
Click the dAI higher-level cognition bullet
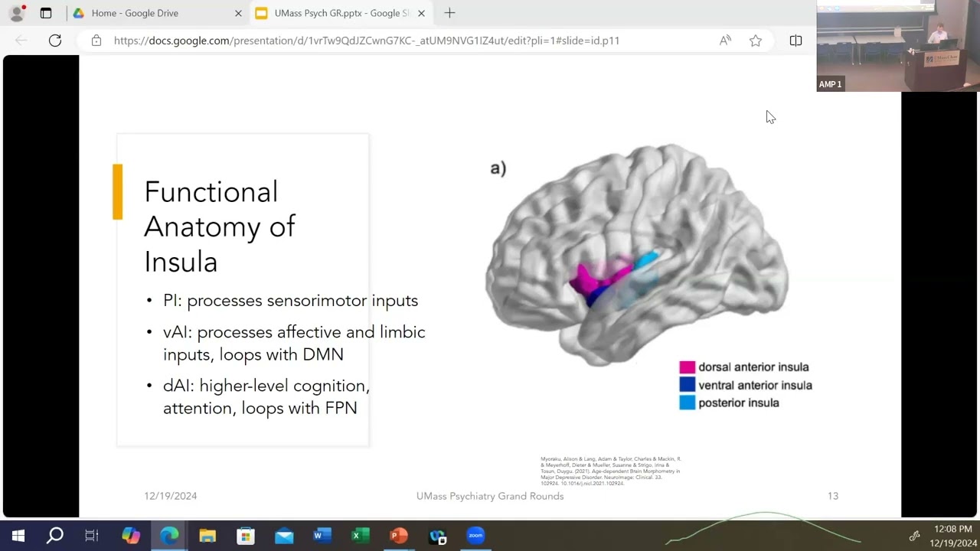pyautogui.click(x=266, y=396)
